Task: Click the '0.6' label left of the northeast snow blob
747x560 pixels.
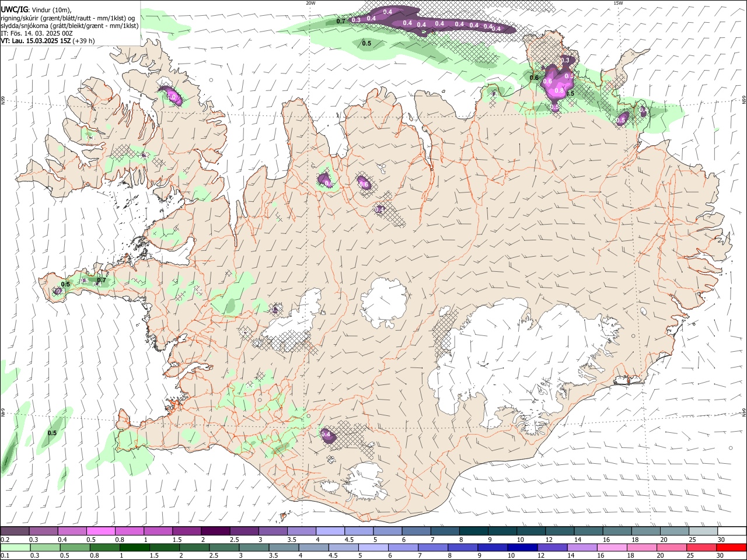Action: [534, 78]
